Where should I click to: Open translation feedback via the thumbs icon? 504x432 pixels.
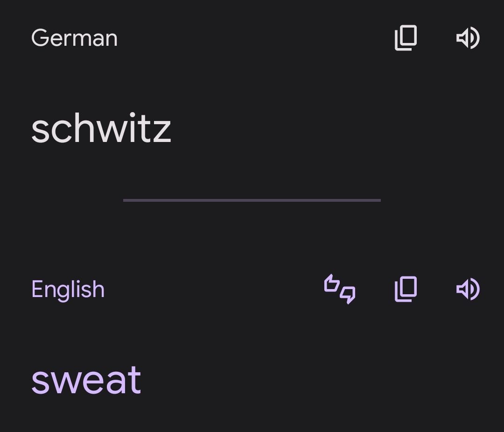click(340, 289)
